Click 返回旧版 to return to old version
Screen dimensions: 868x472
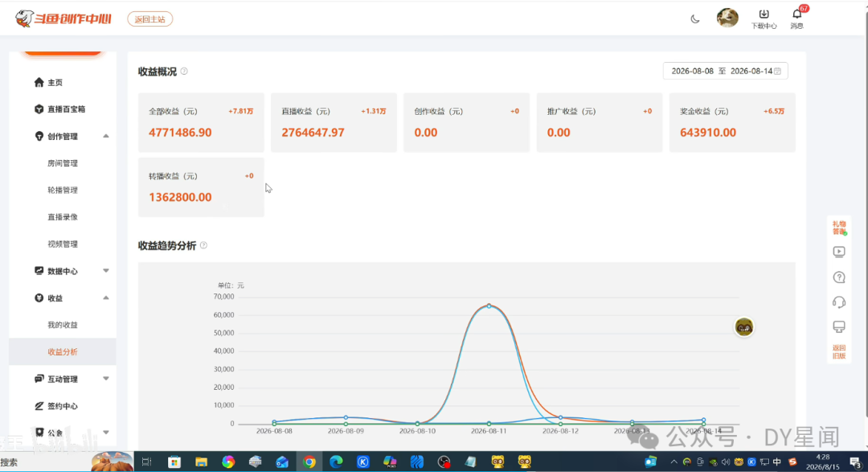pos(839,351)
